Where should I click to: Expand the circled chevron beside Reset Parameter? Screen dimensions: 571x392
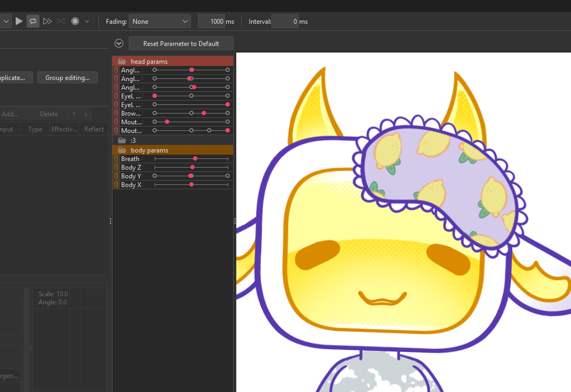click(119, 43)
